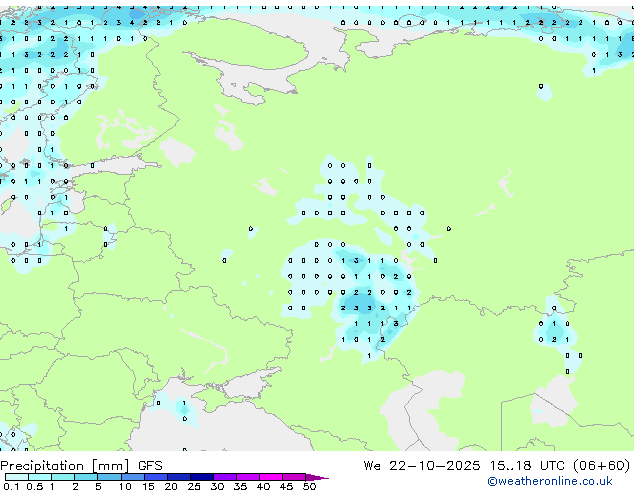Choose the 25–30 mm navy legend swatch
Image resolution: width=634 pixels, height=490 pixels.
(x=202, y=477)
